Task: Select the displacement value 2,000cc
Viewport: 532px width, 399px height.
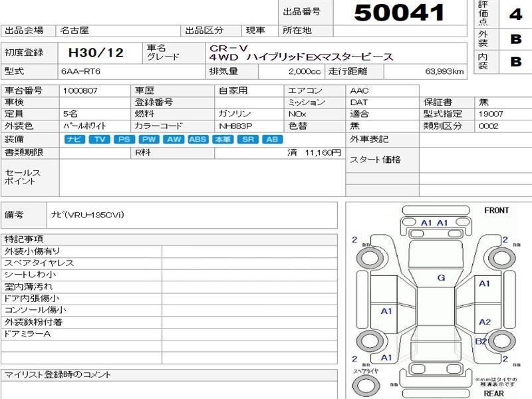Action: pos(305,72)
